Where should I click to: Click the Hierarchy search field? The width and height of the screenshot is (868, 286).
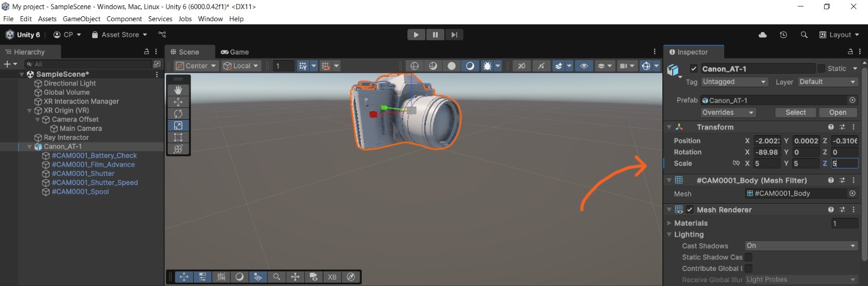tap(88, 64)
